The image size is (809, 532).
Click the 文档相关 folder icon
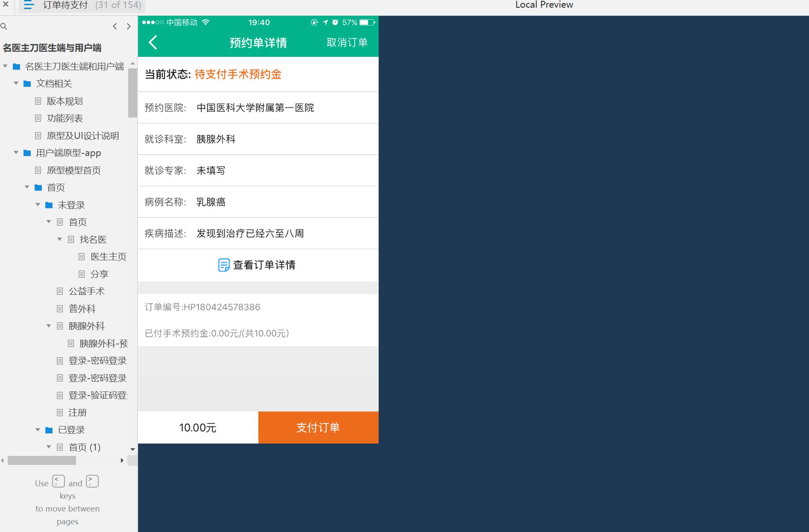(x=27, y=84)
